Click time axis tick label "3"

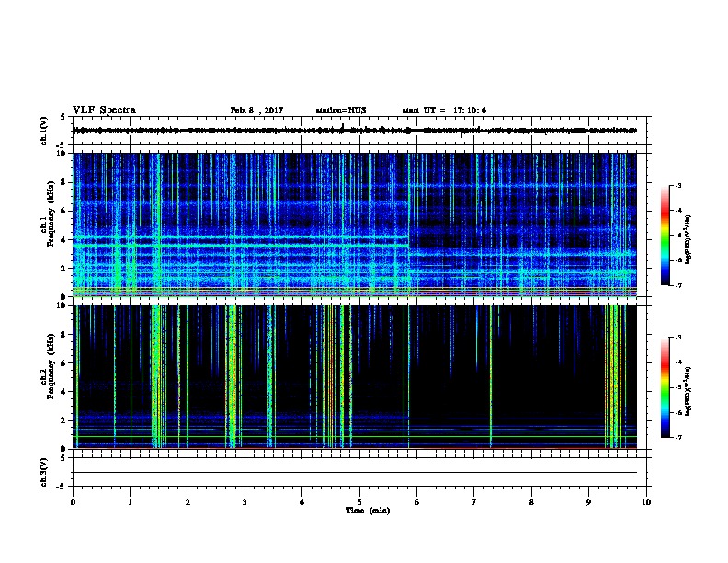pyautogui.click(x=245, y=501)
